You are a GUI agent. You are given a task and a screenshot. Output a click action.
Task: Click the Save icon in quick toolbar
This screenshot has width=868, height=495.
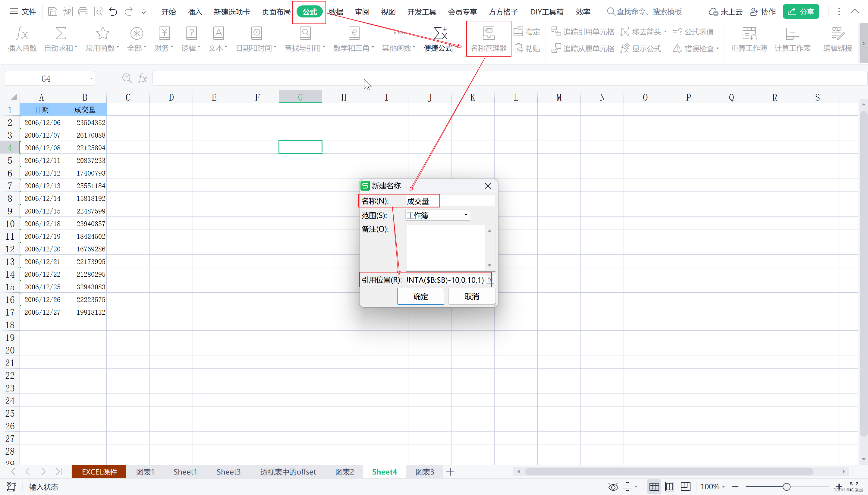tap(52, 12)
